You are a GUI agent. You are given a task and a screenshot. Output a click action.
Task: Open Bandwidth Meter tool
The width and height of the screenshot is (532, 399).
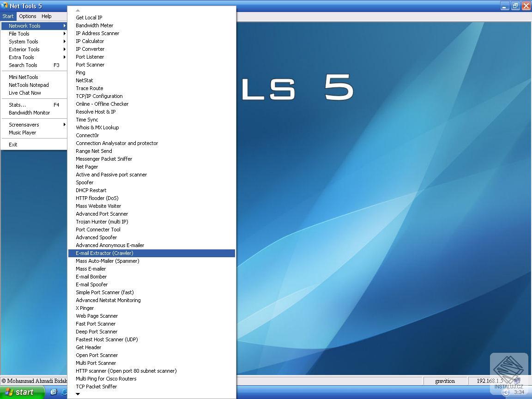point(151,25)
